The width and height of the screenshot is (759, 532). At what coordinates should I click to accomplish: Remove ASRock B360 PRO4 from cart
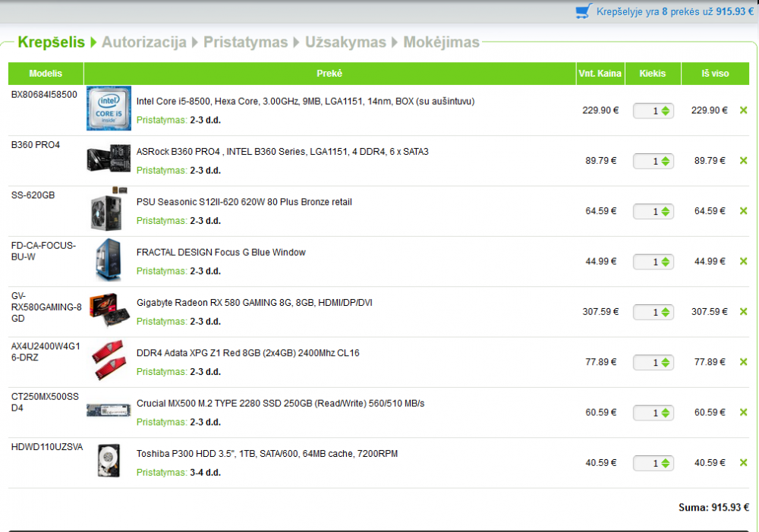click(x=744, y=161)
